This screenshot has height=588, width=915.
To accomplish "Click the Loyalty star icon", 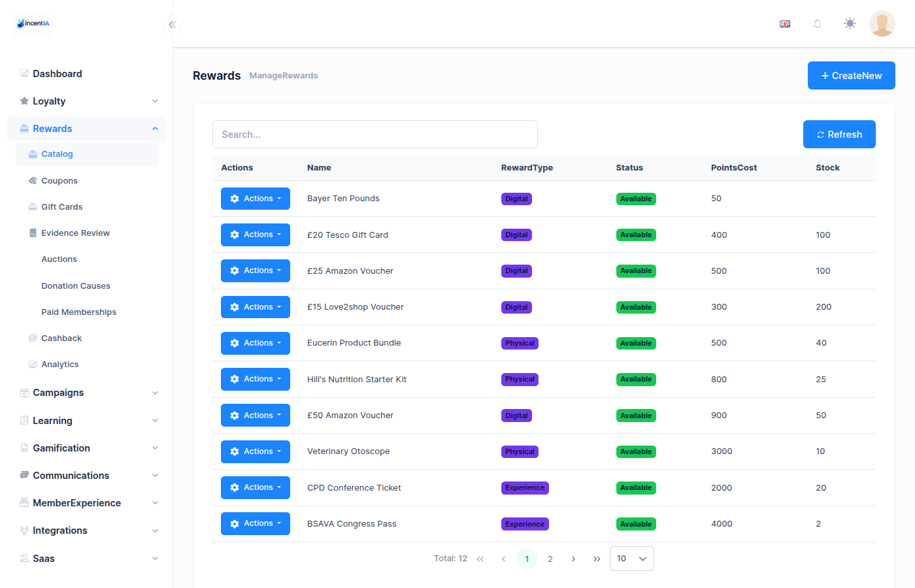I will coord(24,101).
